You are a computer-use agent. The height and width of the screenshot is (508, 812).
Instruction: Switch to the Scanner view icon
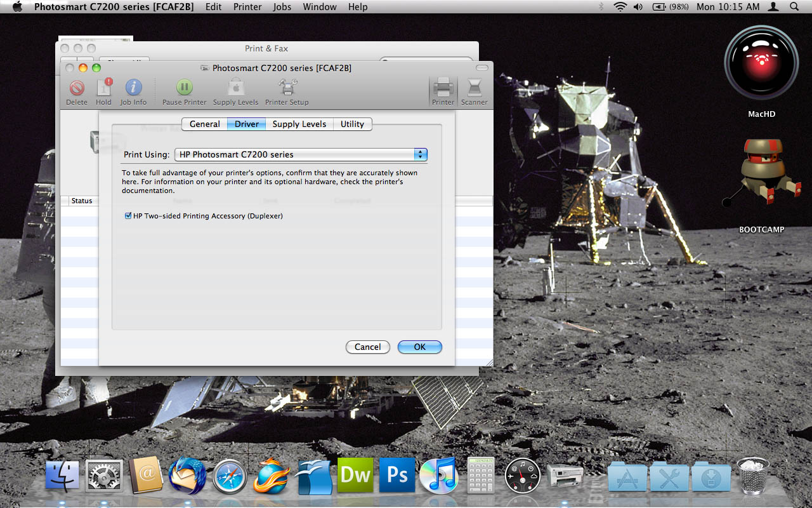tap(474, 92)
